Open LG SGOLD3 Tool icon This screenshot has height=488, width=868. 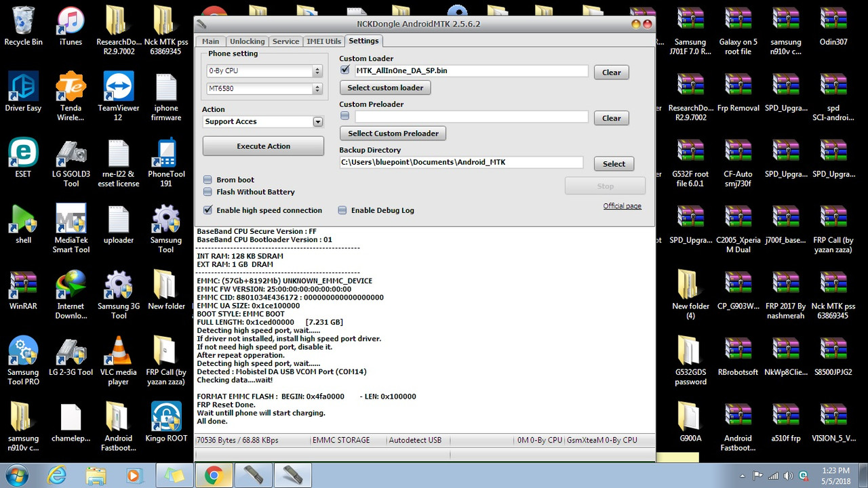(71, 163)
